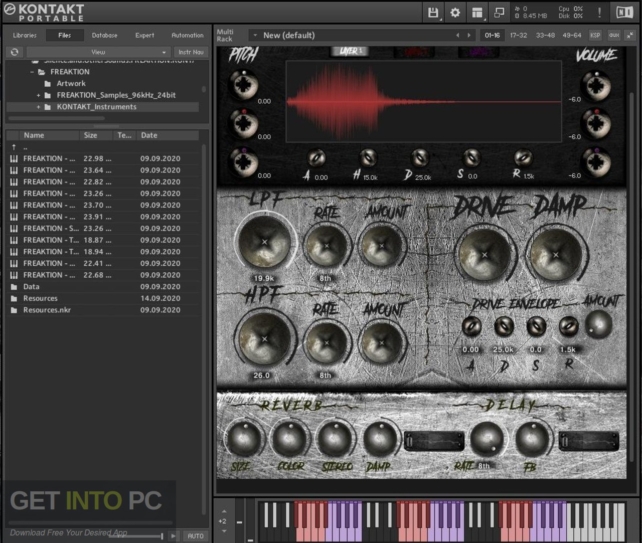Click the Reverb STEREO knob
Image resolution: width=642 pixels, height=543 pixels.
(335, 439)
